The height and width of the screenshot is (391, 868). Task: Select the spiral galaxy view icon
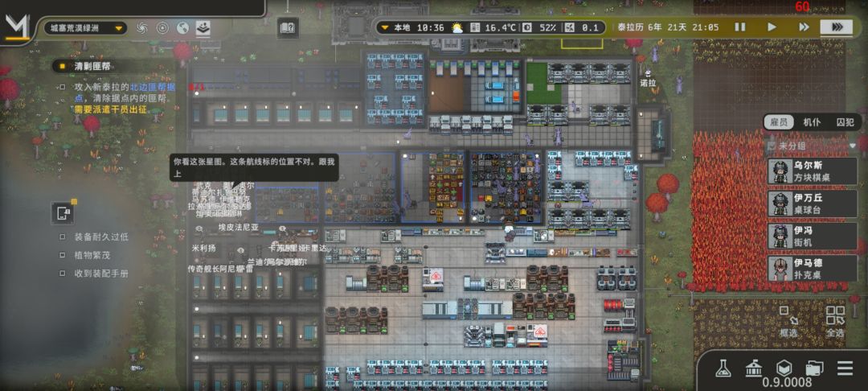(142, 28)
